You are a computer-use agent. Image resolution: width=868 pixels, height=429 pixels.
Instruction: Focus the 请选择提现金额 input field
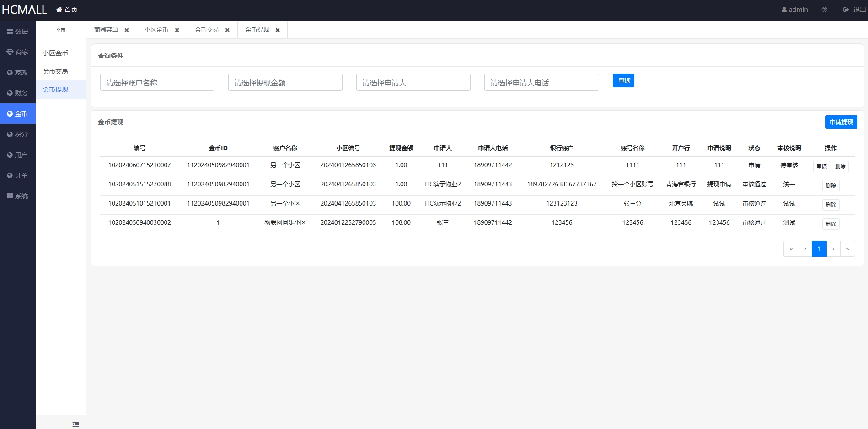coord(285,82)
